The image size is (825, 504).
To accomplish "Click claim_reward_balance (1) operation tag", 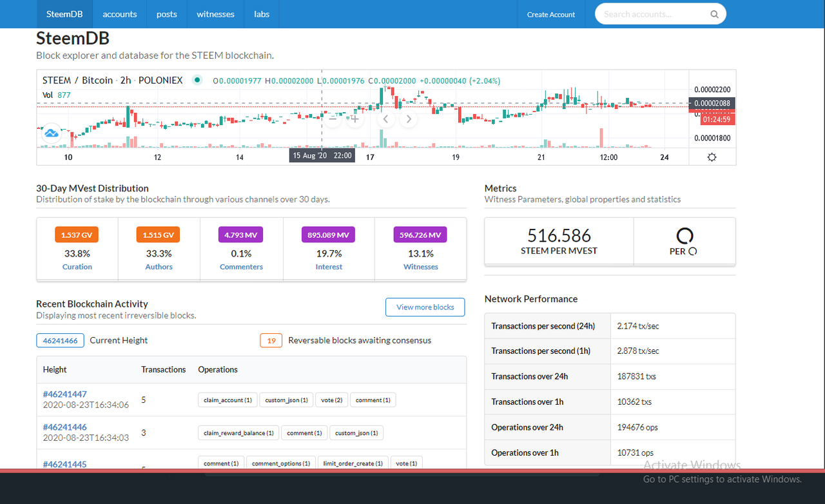I will tap(238, 433).
